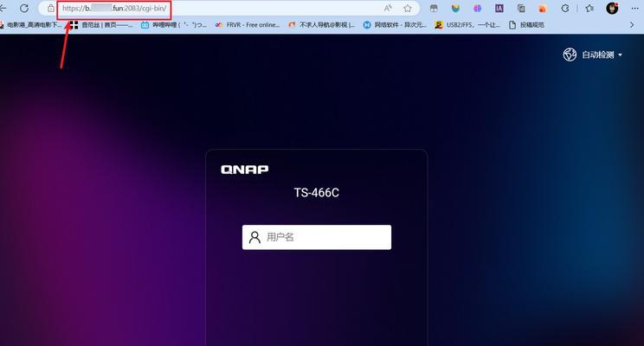Screen dimensions: 644x346
Task: Click the browser back arrow
Action: tap(3, 8)
